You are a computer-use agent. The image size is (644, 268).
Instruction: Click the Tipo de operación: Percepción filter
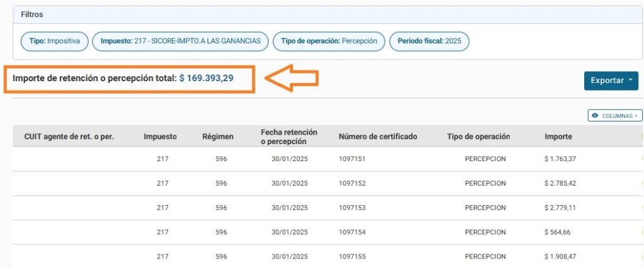(329, 42)
